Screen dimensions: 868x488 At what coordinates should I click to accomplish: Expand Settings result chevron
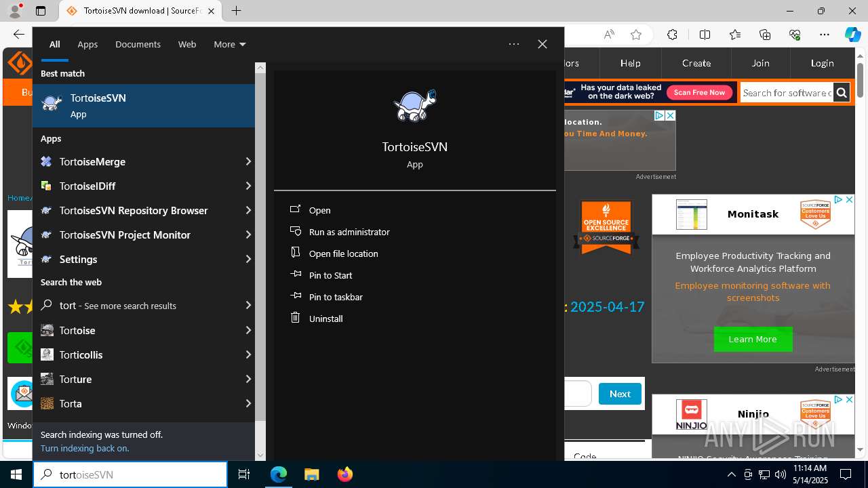point(248,259)
